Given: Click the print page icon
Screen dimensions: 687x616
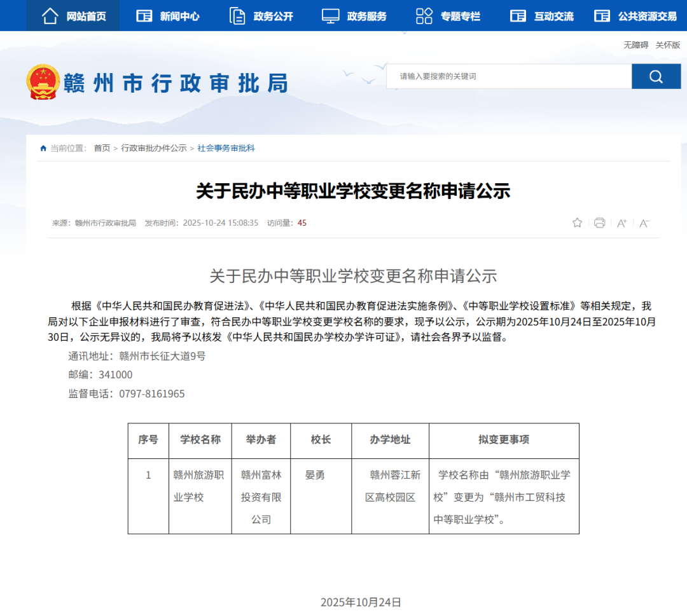Looking at the screenshot, I should pos(599,223).
